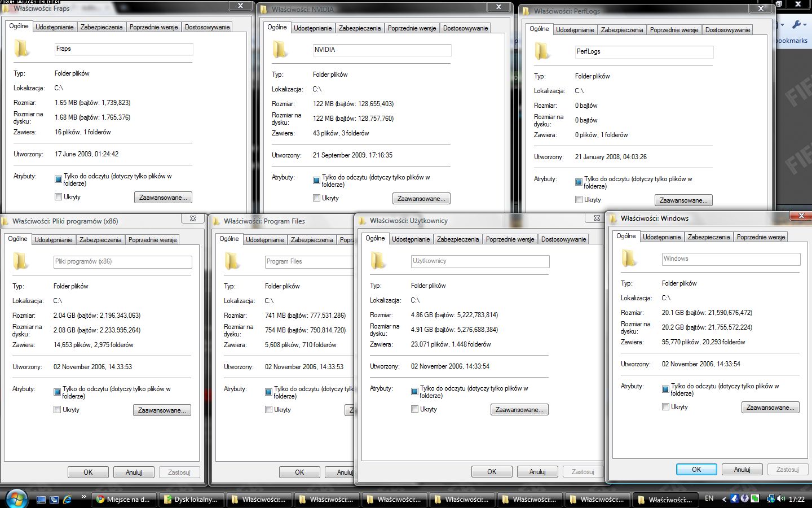
Task: Toggle 'Ukryty' checkbox in PerfLogs window
Action: (x=579, y=200)
